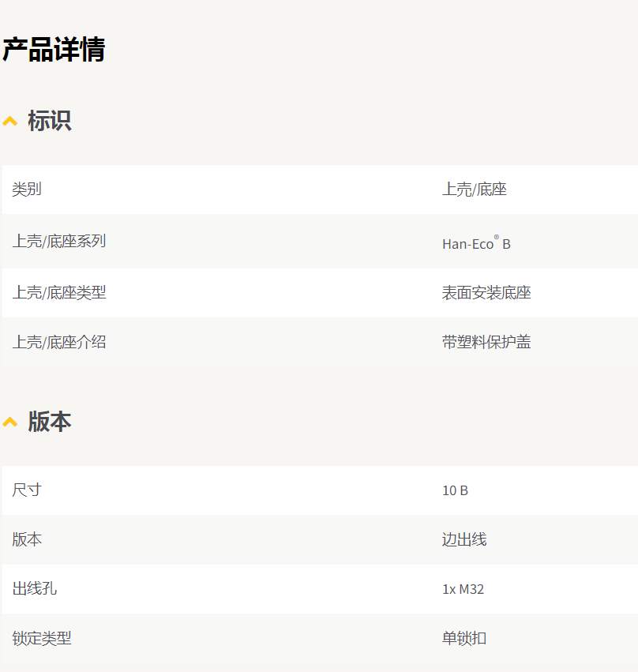Screen dimensions: 638x672
Task: Click the 版本 section heading
Action: [50, 422]
